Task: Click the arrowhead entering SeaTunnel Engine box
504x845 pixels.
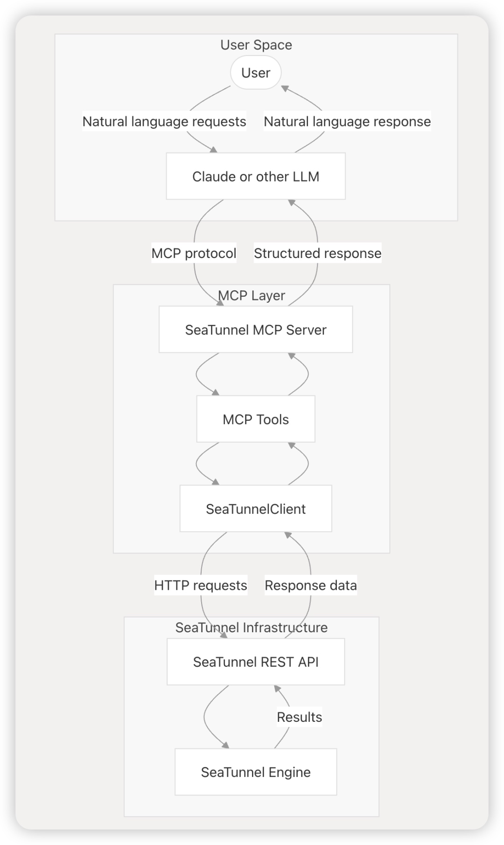Action: pos(226,746)
